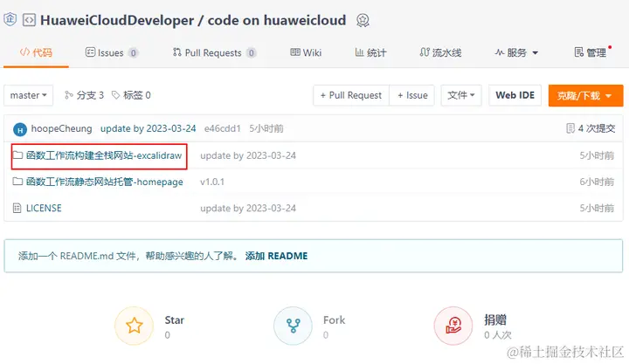The image size is (629, 364).
Task: Click the 6小时前 time in homepage row
Action: tap(597, 182)
